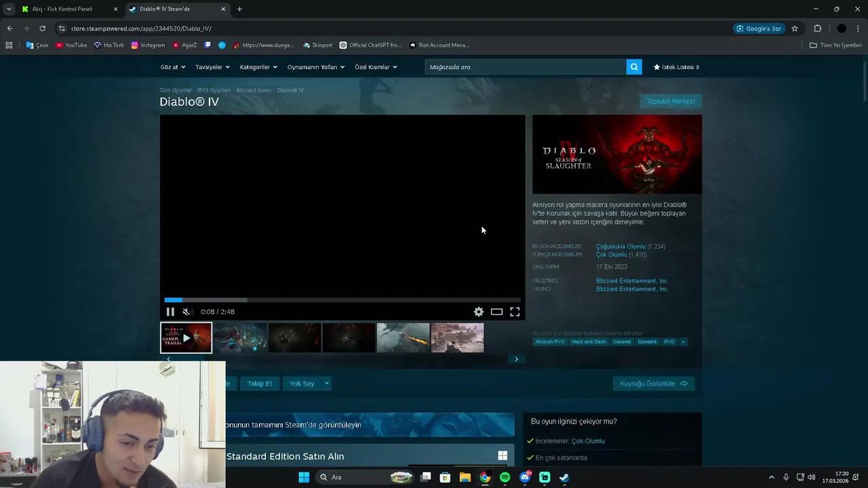Unmute the trailer with the speaker icon
Image resolution: width=868 pixels, height=488 pixels.
(x=187, y=312)
